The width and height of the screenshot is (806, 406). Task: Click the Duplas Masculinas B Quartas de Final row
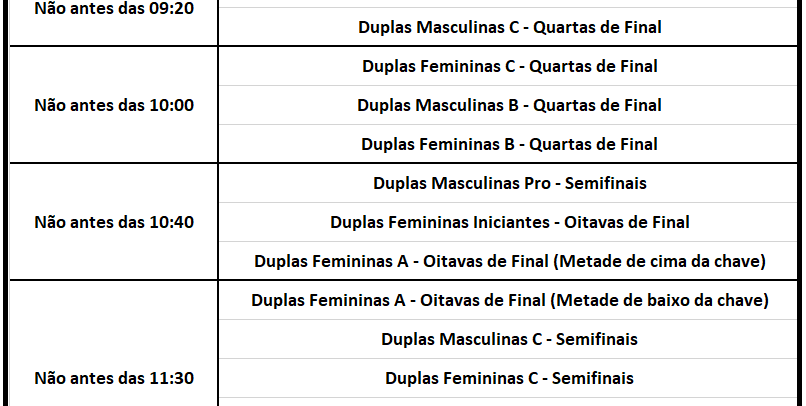510,105
